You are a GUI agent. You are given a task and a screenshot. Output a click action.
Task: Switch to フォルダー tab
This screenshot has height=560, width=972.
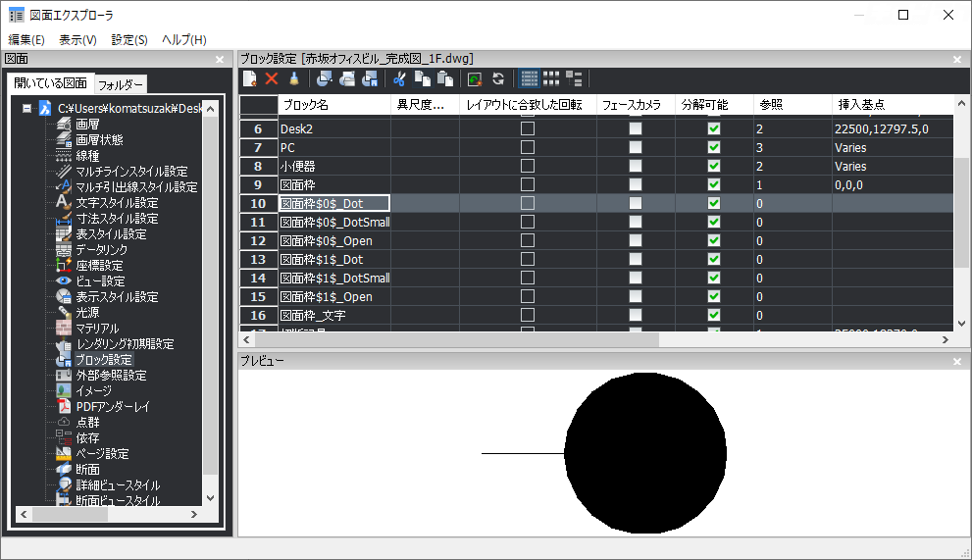point(121,84)
